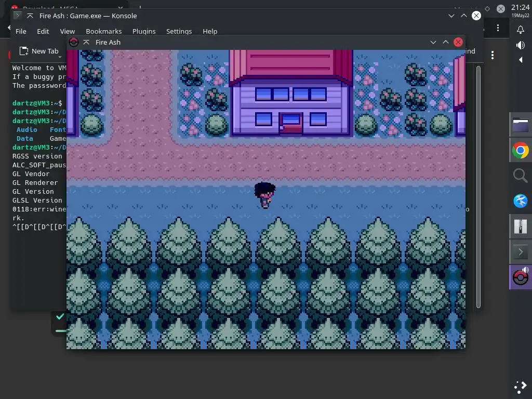Open the browser three-dot menu behind Konsole

tap(498, 28)
